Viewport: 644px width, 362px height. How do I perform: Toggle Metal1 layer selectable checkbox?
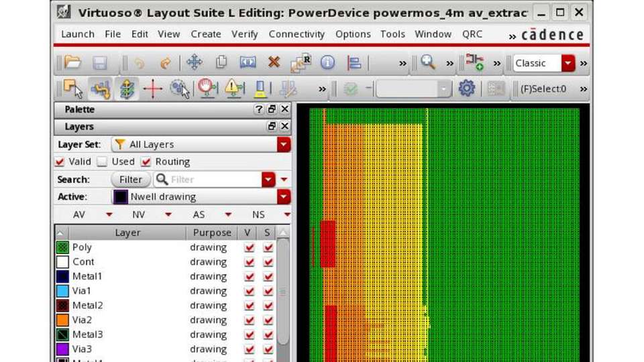268,277
